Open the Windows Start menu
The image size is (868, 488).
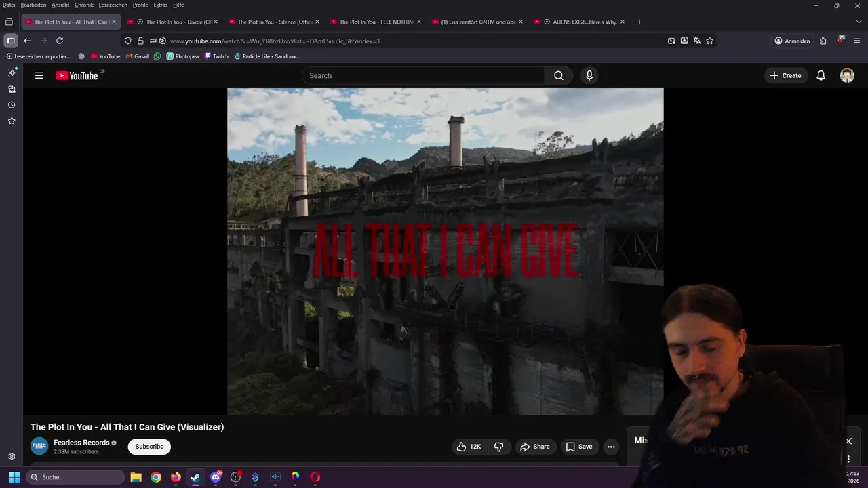[x=14, y=477]
